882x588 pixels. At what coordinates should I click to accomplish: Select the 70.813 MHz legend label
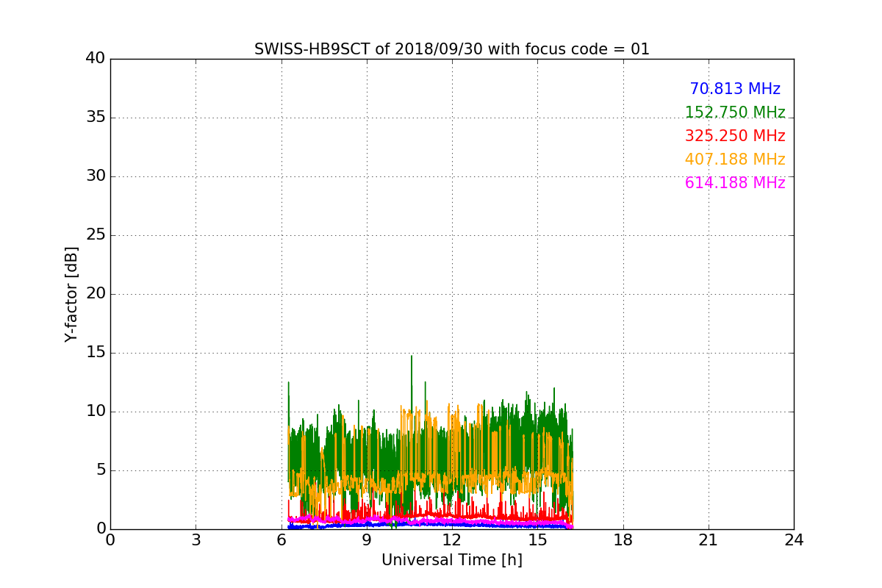tap(735, 89)
